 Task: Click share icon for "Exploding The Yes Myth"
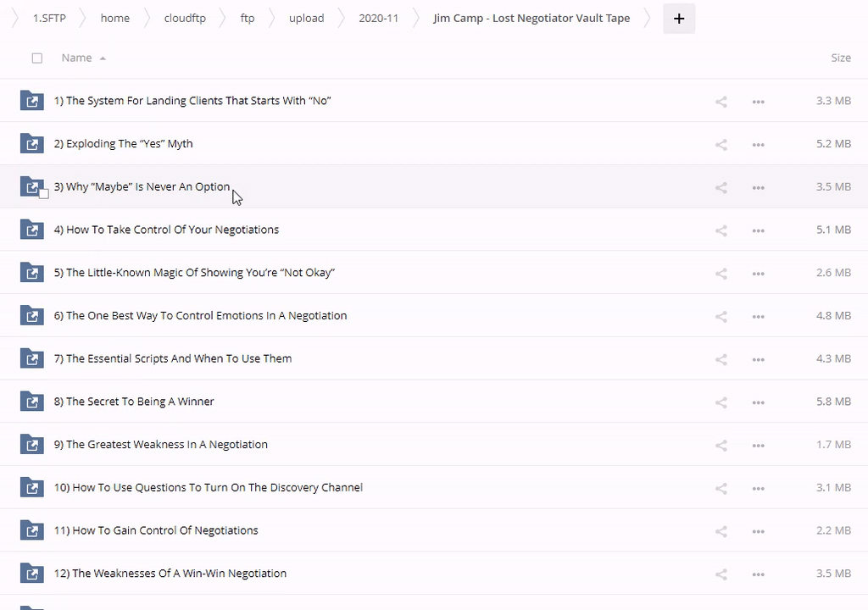(x=721, y=145)
